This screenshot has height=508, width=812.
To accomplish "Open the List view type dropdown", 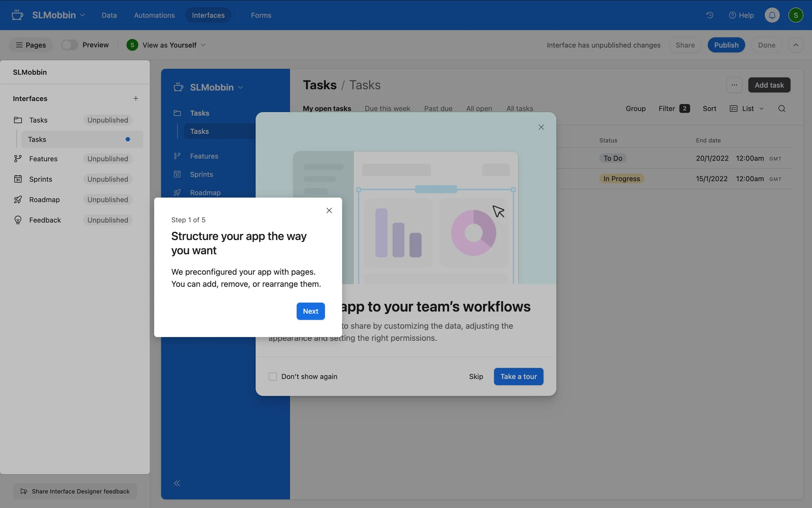I will [747, 109].
